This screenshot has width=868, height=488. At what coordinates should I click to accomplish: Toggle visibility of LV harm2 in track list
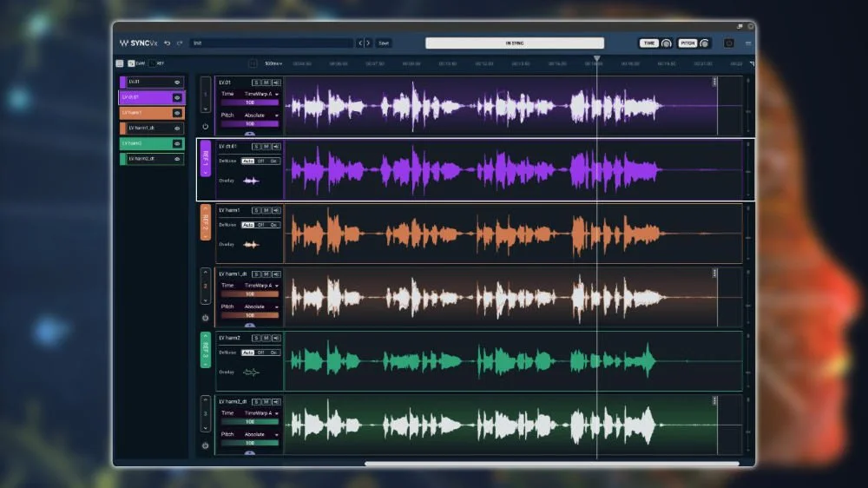click(177, 144)
